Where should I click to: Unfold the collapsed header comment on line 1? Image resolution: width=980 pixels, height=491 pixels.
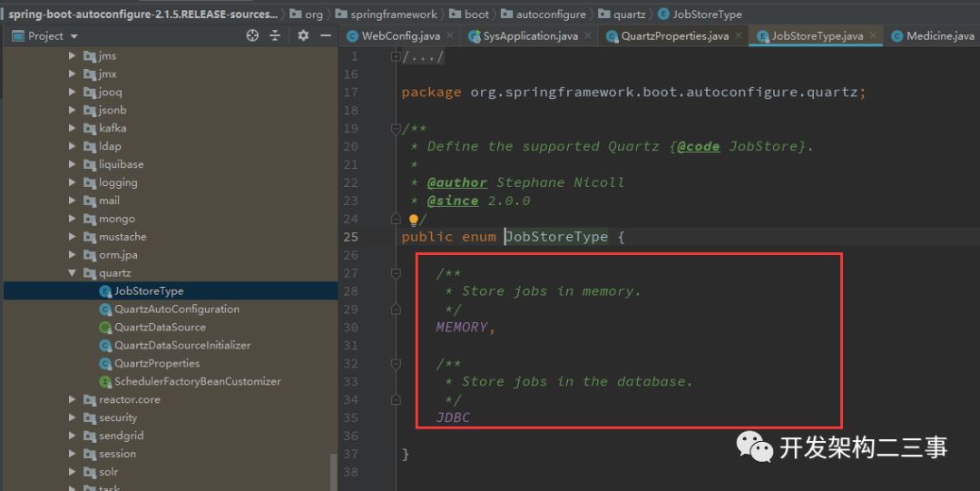[395, 56]
